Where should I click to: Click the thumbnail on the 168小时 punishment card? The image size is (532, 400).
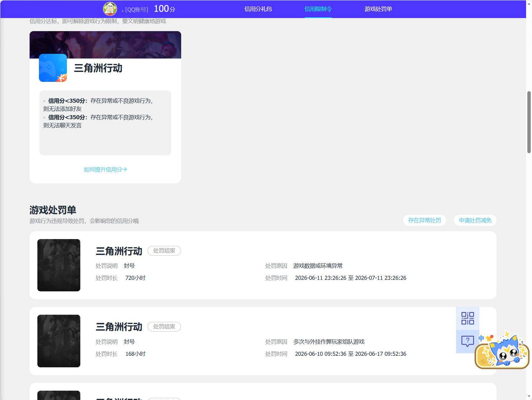tap(59, 341)
